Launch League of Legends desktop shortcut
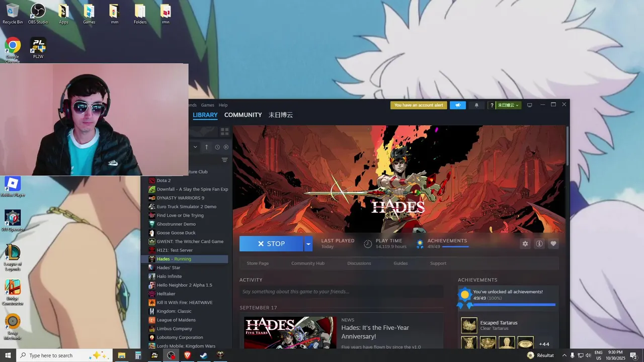Viewport: 644px width, 362px height. pyautogui.click(x=13, y=257)
